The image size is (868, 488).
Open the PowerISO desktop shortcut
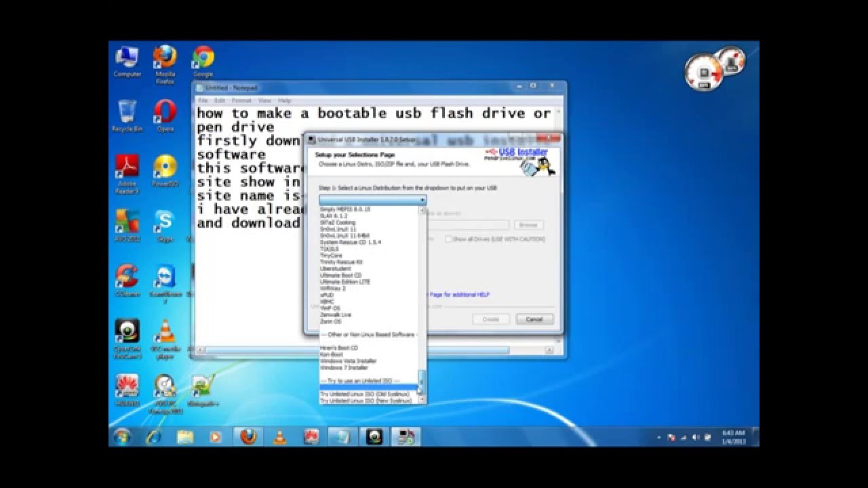(x=165, y=170)
